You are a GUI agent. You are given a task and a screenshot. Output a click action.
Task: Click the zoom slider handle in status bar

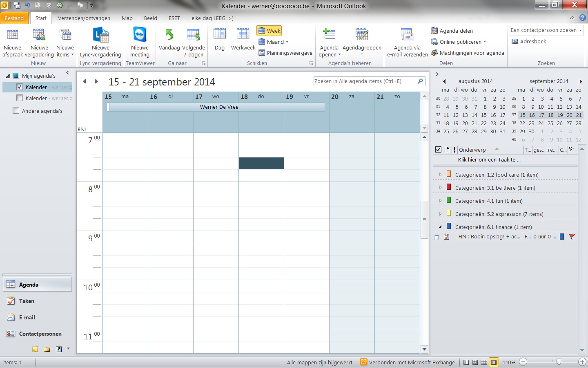(x=559, y=362)
